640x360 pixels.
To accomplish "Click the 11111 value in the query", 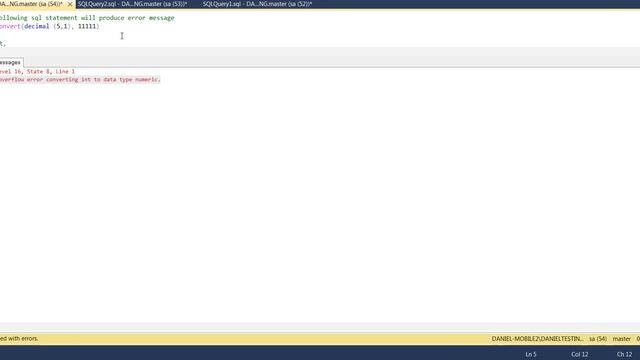I will 87,26.
